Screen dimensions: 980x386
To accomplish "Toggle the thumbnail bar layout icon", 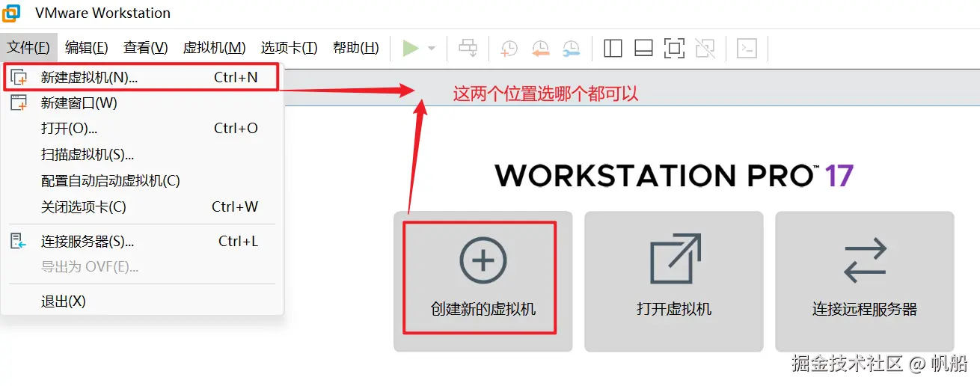I will pyautogui.click(x=643, y=49).
